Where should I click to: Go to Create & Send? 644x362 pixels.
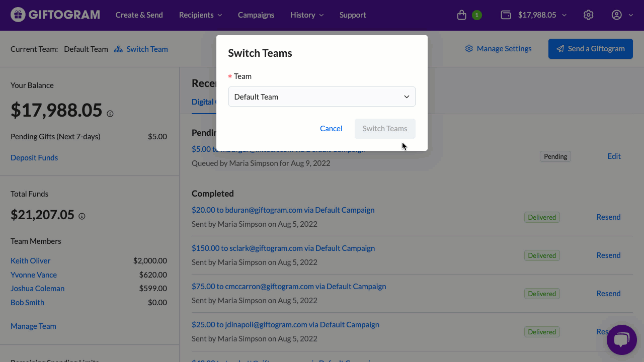point(139,15)
